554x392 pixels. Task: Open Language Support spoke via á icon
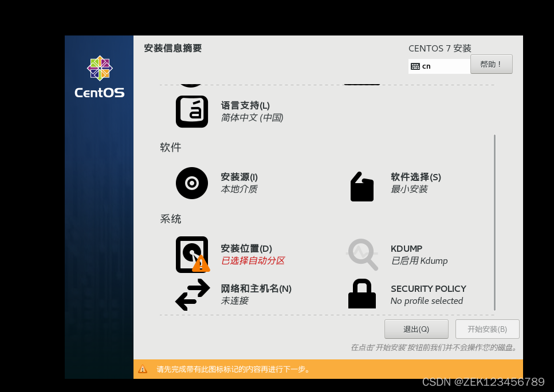coord(192,112)
